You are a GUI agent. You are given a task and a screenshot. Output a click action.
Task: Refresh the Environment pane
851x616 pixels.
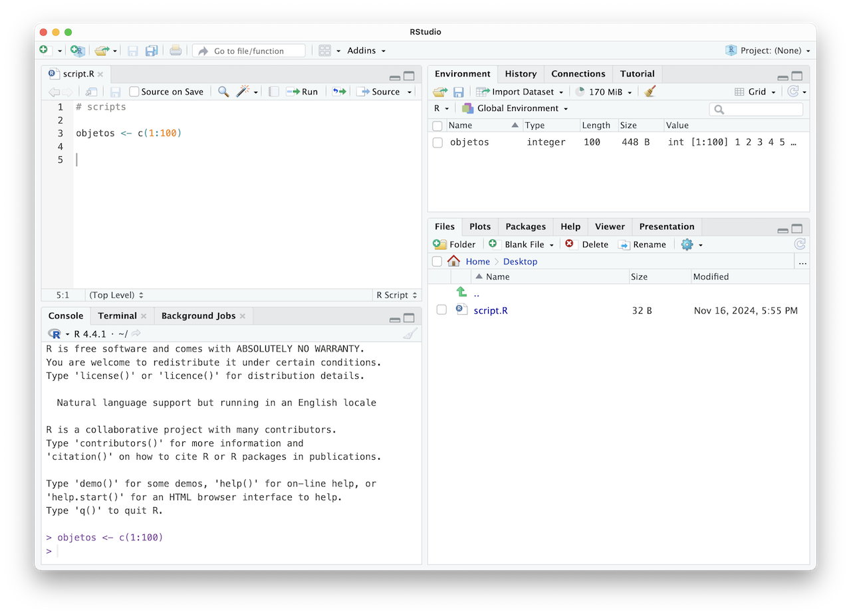point(793,92)
